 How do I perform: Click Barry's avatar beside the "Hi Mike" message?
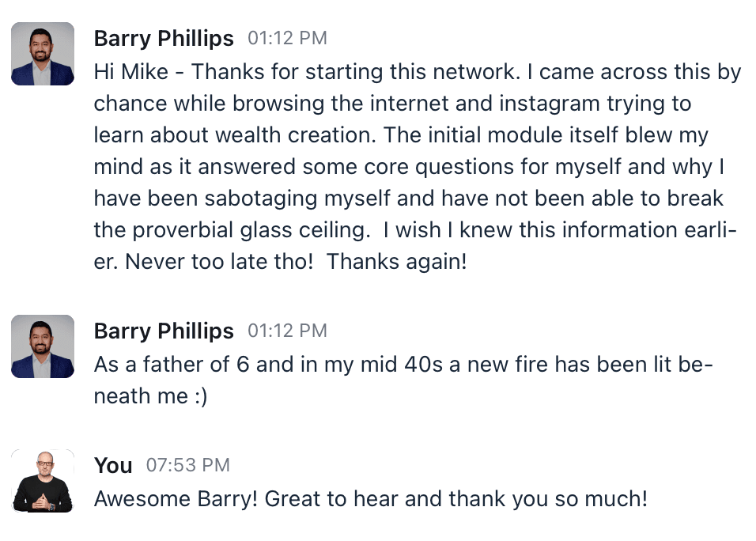(x=43, y=54)
